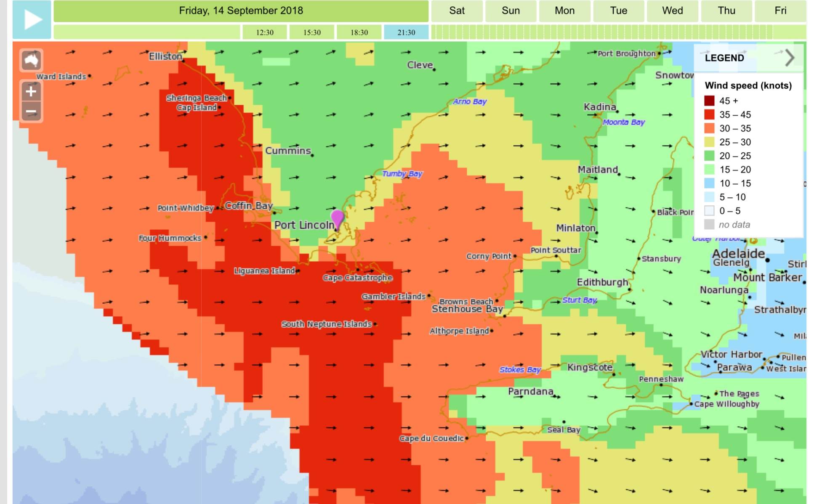
Task: Open the Mon forecast day
Action: (564, 11)
